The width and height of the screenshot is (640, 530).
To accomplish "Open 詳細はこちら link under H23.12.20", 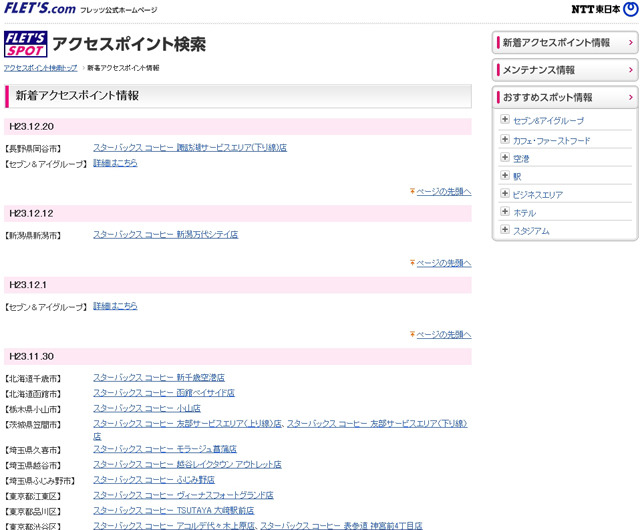I will [x=115, y=163].
